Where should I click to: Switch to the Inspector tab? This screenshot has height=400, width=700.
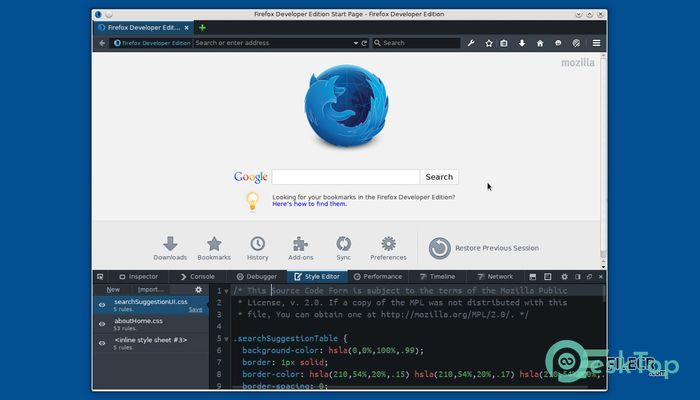coord(138,277)
